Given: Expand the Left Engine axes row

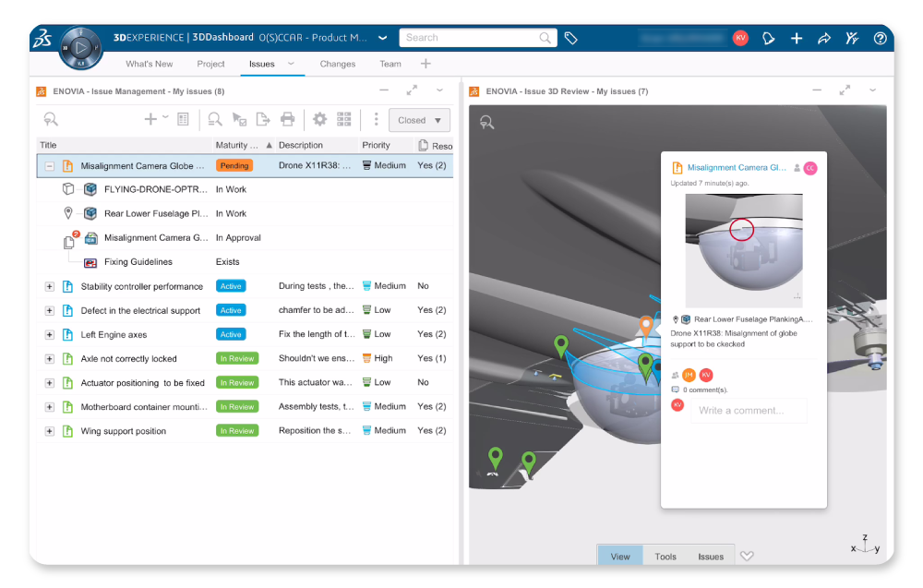Looking at the screenshot, I should coord(50,335).
